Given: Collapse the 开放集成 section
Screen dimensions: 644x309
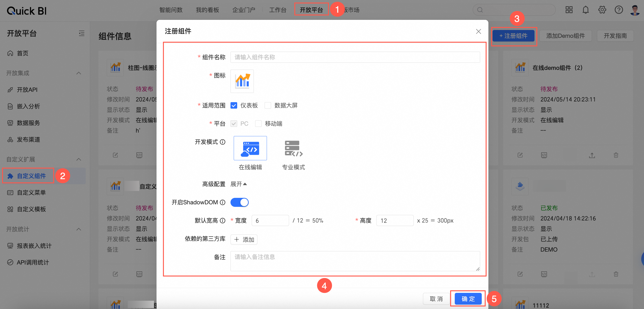Looking at the screenshot, I should 79,73.
